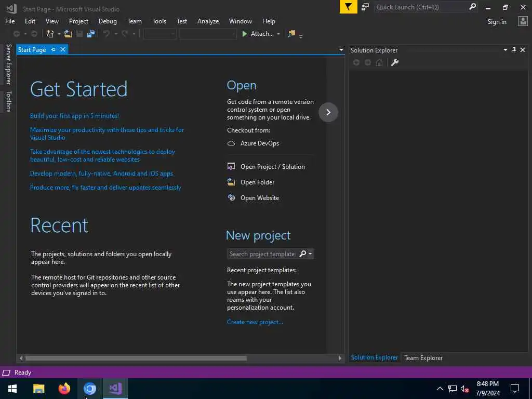Open the File menu
This screenshot has height=399, width=532.
[10, 21]
